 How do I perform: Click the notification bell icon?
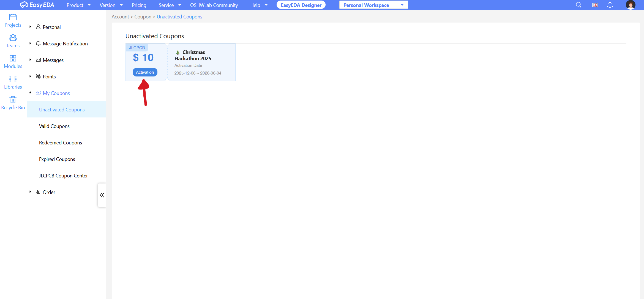610,5
